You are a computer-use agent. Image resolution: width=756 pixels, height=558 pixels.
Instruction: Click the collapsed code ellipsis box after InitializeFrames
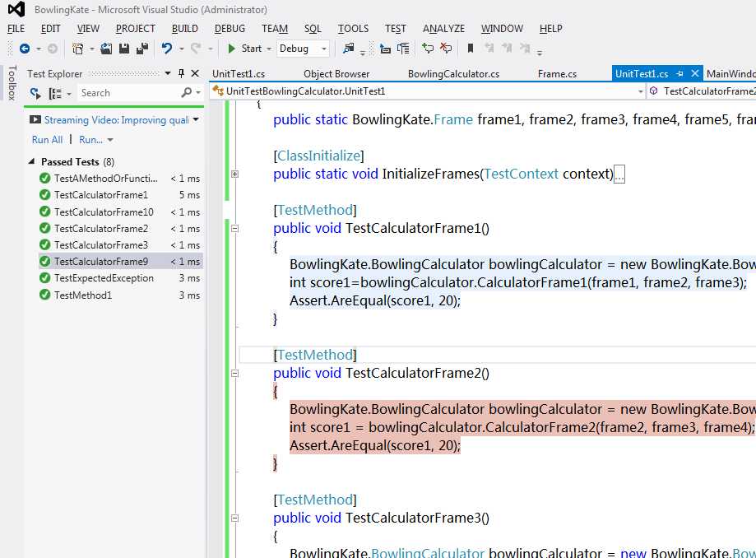pos(619,174)
